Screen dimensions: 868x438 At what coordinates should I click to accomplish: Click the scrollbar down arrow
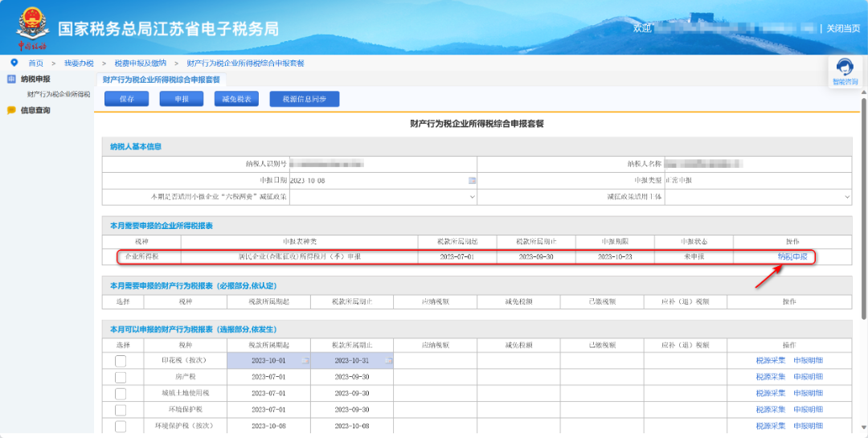tap(863, 428)
